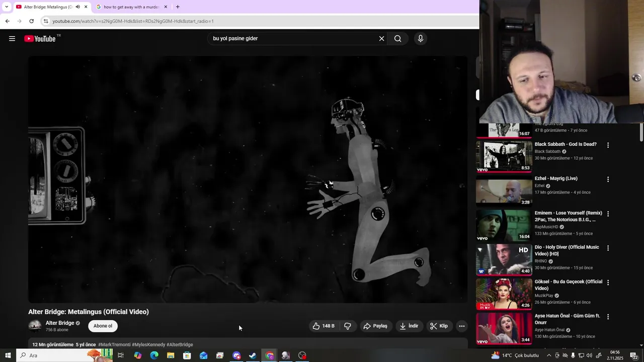Click the #MylesKennedy hashtag

pos(148,344)
